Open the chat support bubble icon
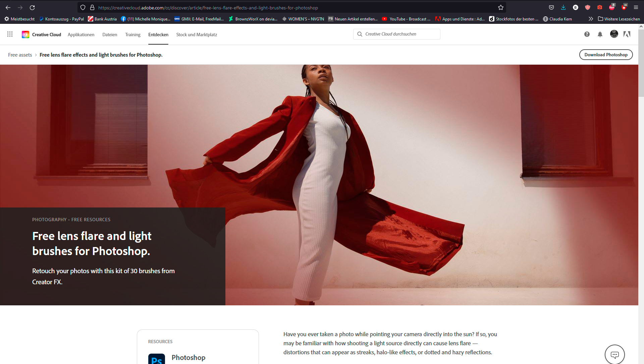The height and width of the screenshot is (364, 644). pyautogui.click(x=614, y=354)
